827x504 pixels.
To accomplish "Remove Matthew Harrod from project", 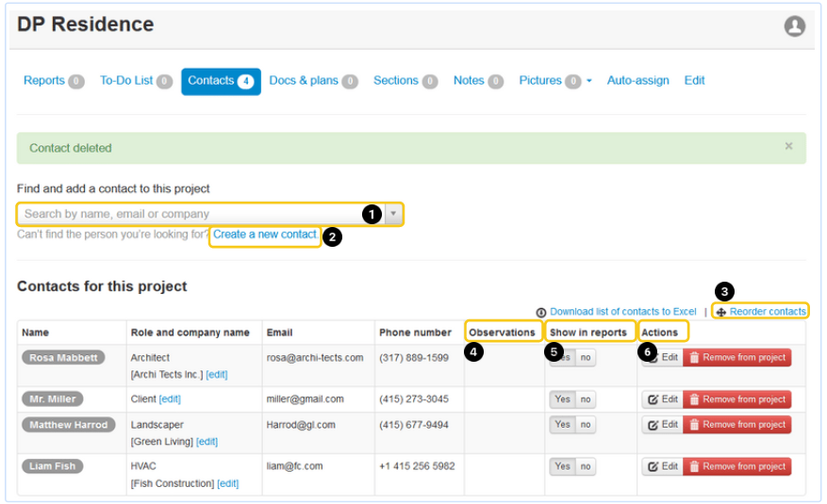I will [737, 425].
